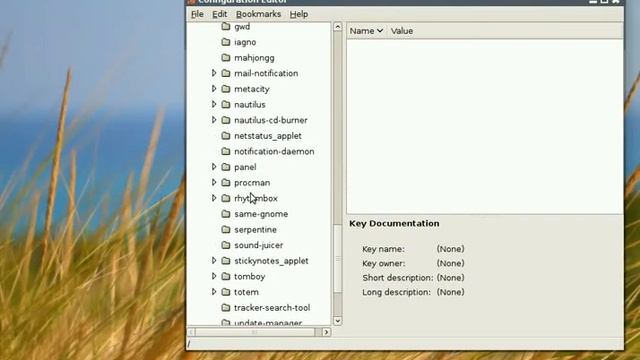The width and height of the screenshot is (640, 360).
Task: Click the serpentine folder icon
Action: (x=226, y=229)
